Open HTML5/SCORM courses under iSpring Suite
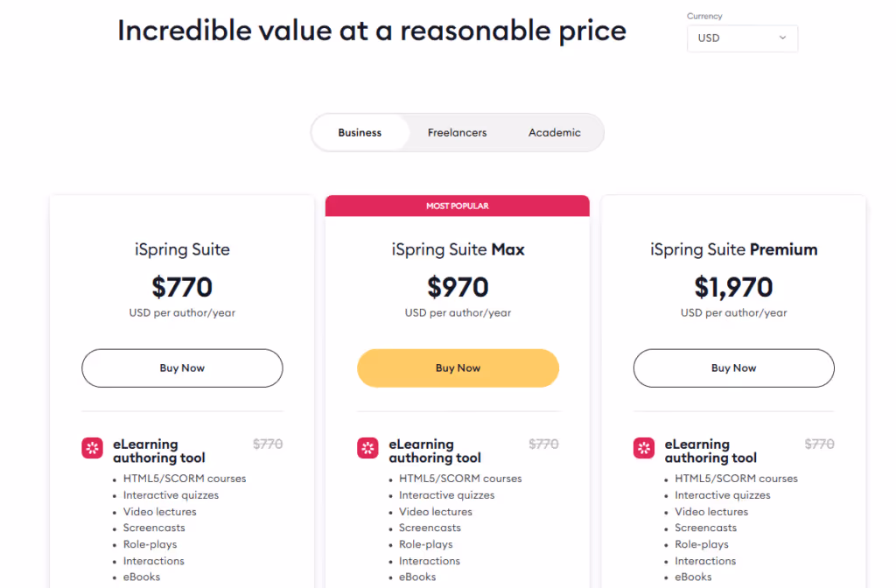The width and height of the screenshot is (896, 588). point(184,479)
